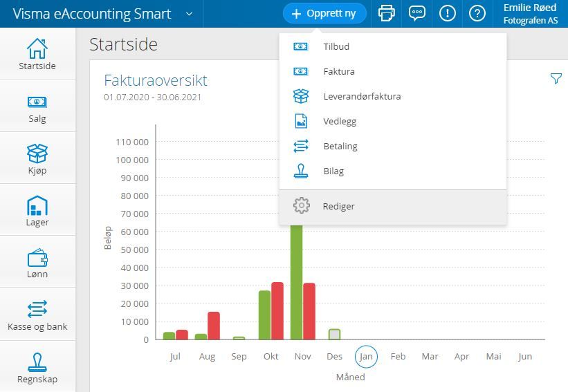Open the chat bubble icon
The image size is (568, 392).
[x=417, y=14]
